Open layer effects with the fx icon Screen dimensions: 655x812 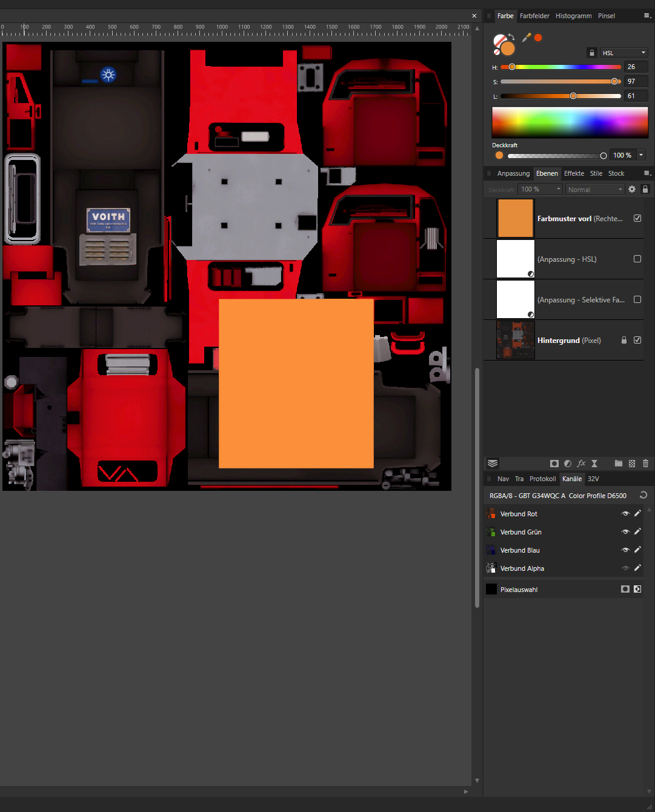coord(581,464)
